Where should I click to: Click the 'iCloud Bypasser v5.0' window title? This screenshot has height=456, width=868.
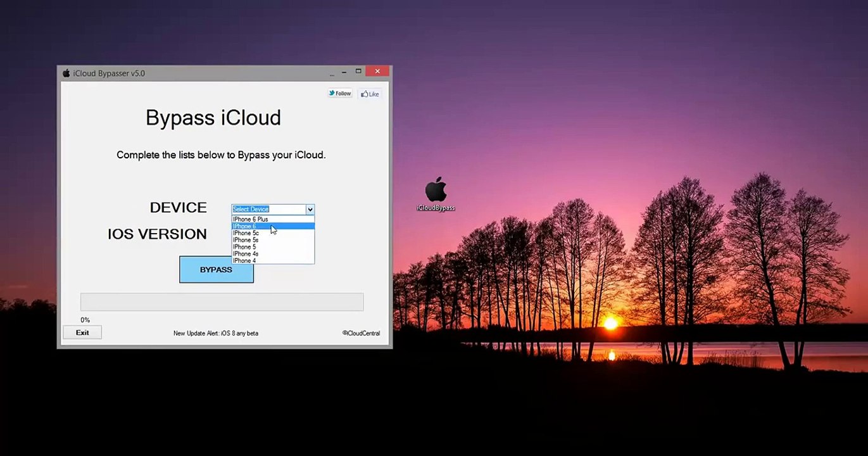click(109, 73)
